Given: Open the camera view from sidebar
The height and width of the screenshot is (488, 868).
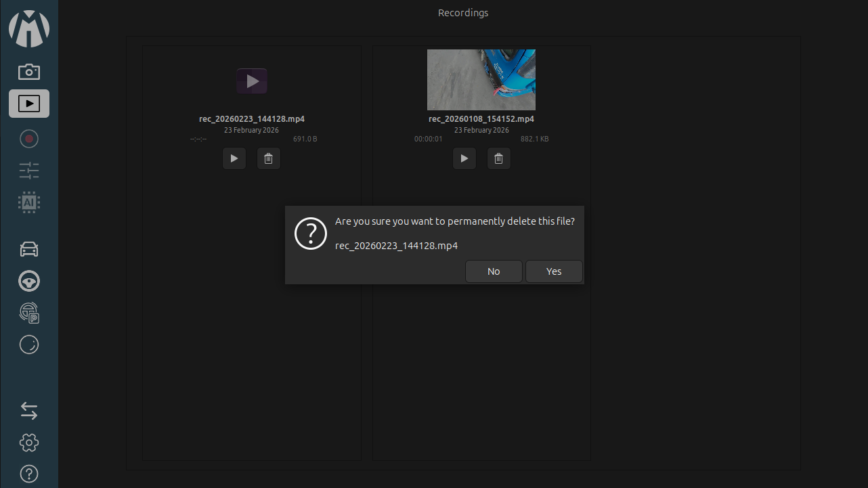Looking at the screenshot, I should [x=29, y=71].
